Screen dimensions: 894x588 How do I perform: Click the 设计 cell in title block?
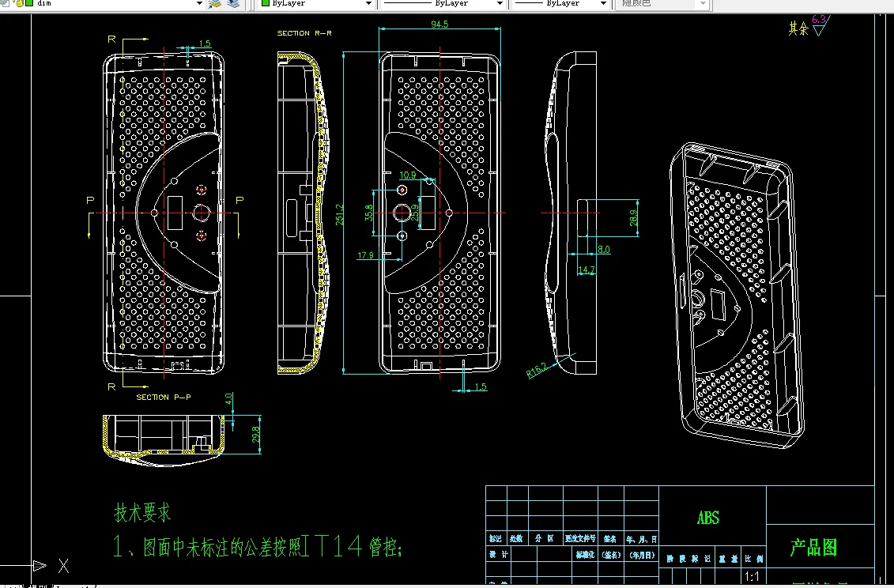[498, 554]
